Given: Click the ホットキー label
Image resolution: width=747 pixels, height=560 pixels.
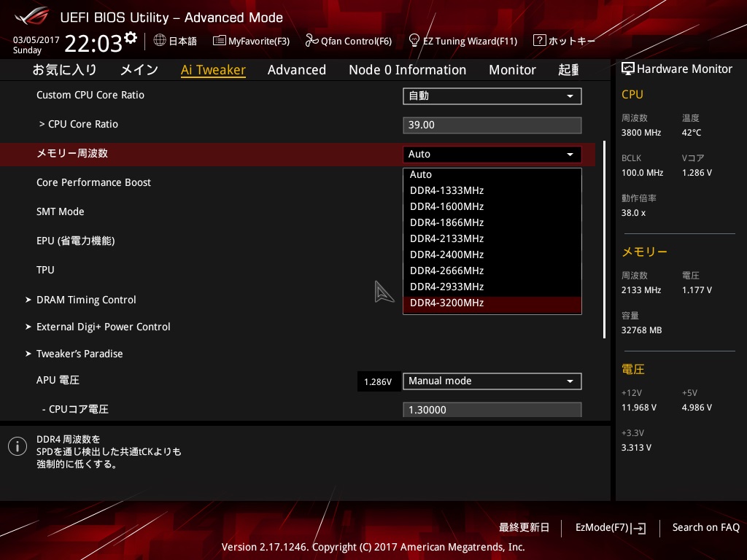Looking at the screenshot, I should click(x=572, y=41).
